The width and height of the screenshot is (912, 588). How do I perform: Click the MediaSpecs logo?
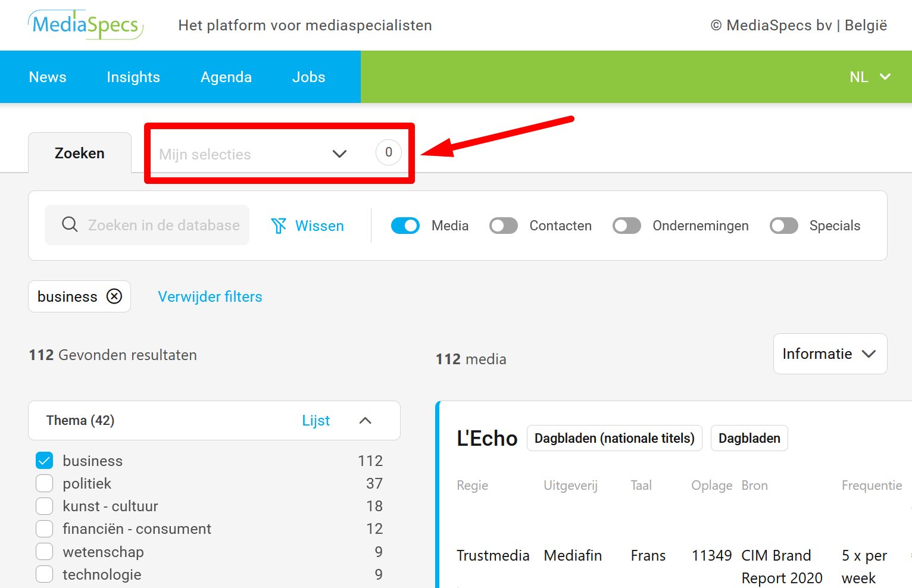(86, 25)
